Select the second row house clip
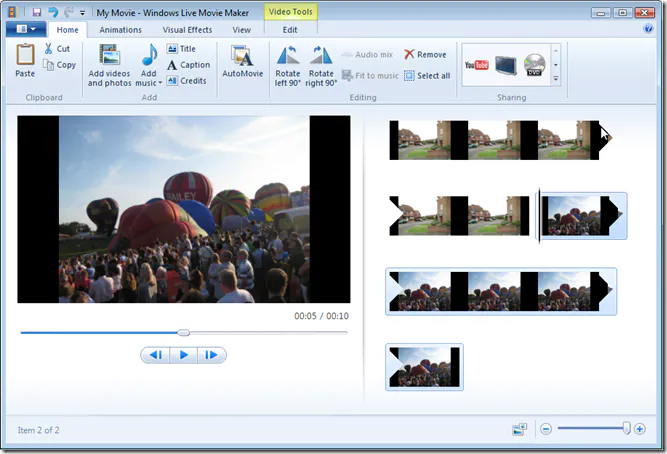Viewport: 667px width, 454px height. point(459,216)
